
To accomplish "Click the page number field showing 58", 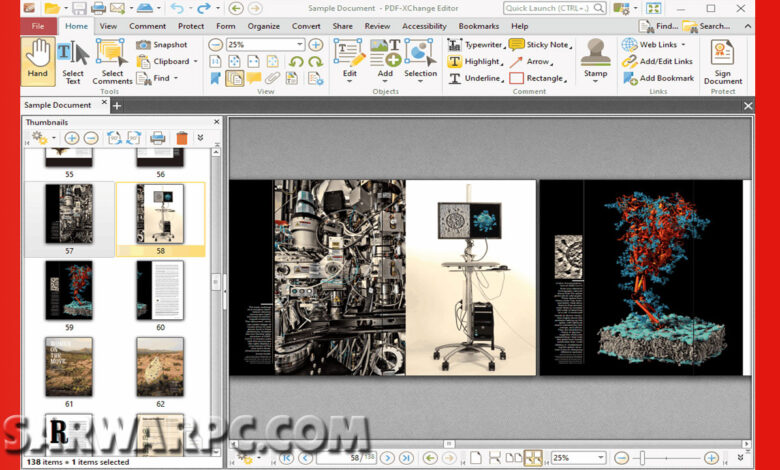I will 346,458.
